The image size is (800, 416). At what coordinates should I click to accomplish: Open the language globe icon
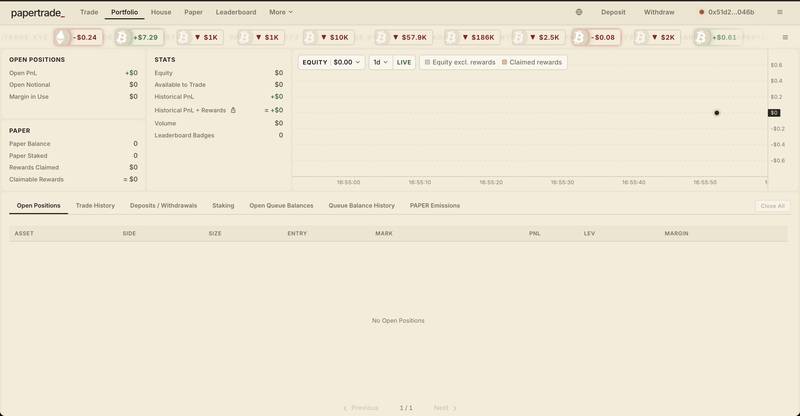[x=579, y=12]
